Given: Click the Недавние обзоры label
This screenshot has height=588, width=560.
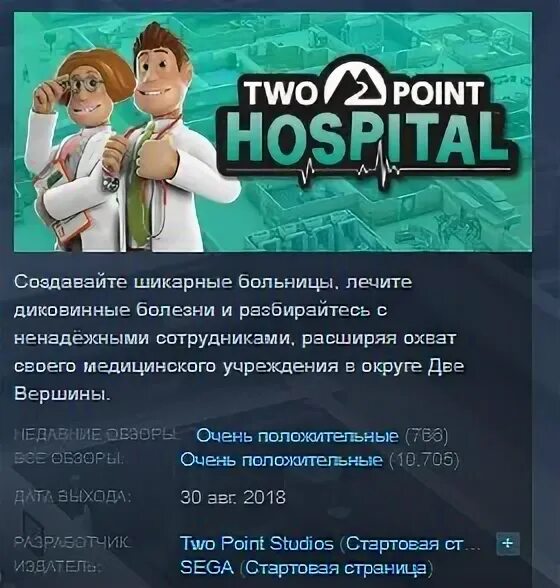Looking at the screenshot, I should point(95,435).
